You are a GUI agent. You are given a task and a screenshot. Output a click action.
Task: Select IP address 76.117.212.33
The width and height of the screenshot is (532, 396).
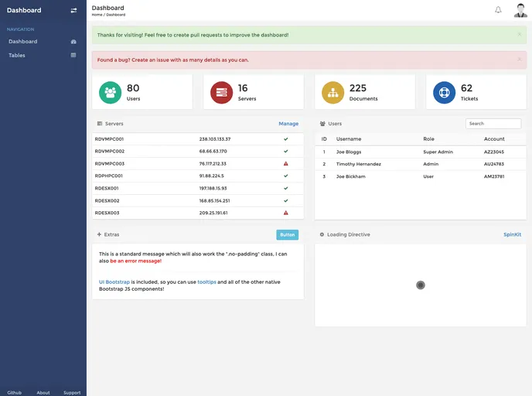(x=213, y=163)
